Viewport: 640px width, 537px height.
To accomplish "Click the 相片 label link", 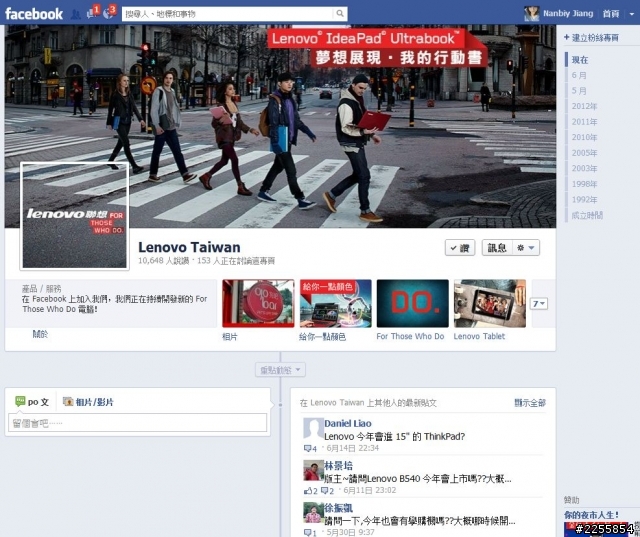I will (230, 337).
